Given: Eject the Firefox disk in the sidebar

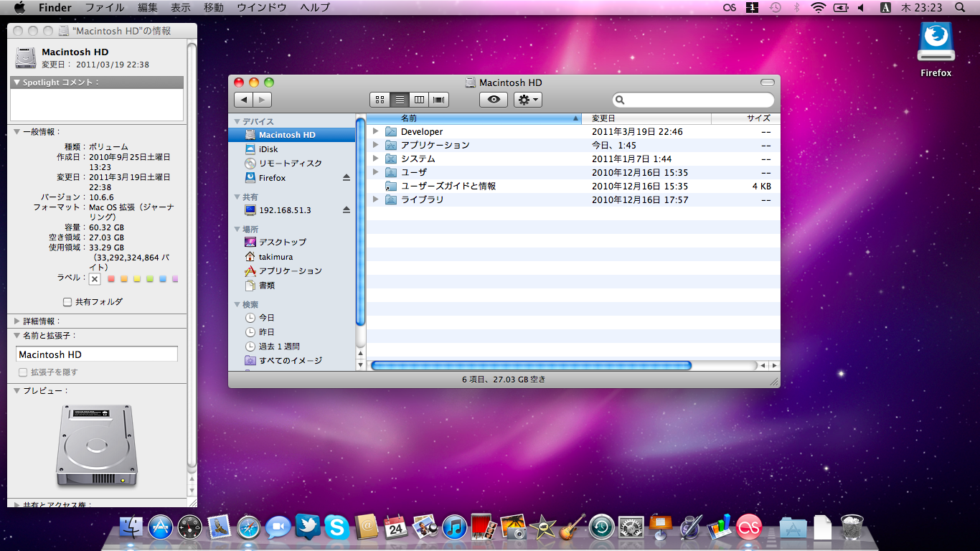Looking at the screenshot, I should (x=346, y=178).
